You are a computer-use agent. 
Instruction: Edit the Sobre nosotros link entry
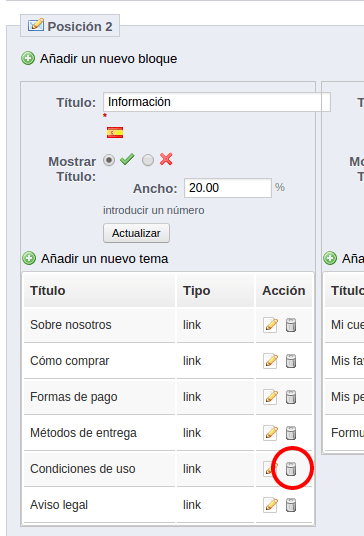click(x=270, y=325)
